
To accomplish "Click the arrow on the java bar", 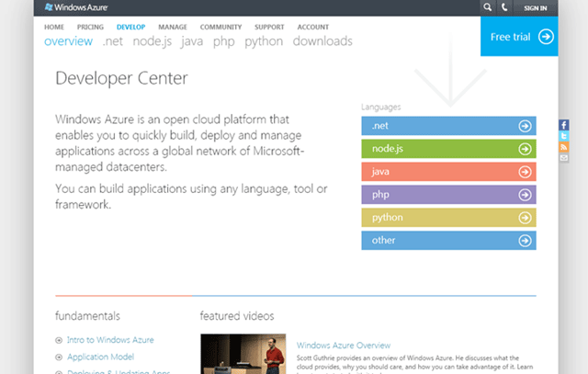I will pyautogui.click(x=525, y=172).
